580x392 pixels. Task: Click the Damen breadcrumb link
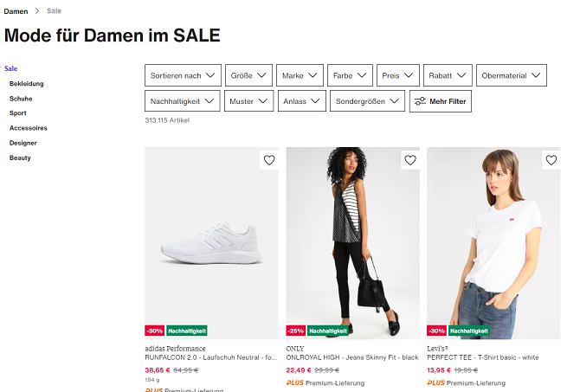[x=16, y=11]
